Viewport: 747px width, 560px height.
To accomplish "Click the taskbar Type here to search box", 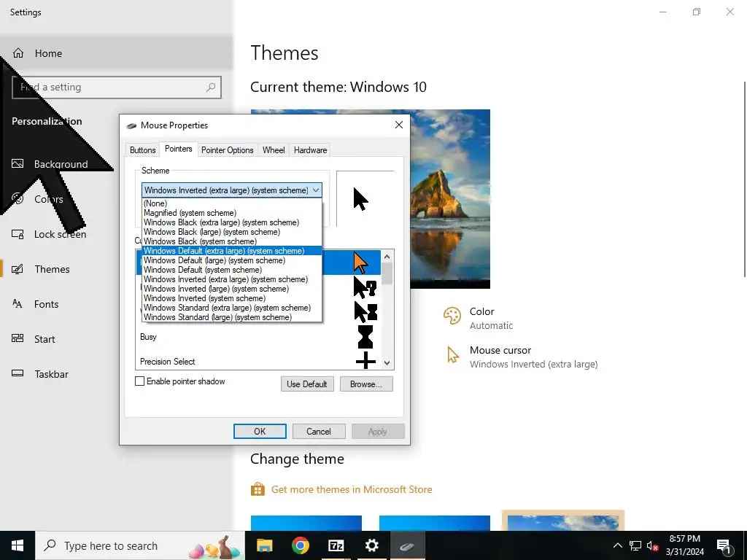I will pos(139,545).
